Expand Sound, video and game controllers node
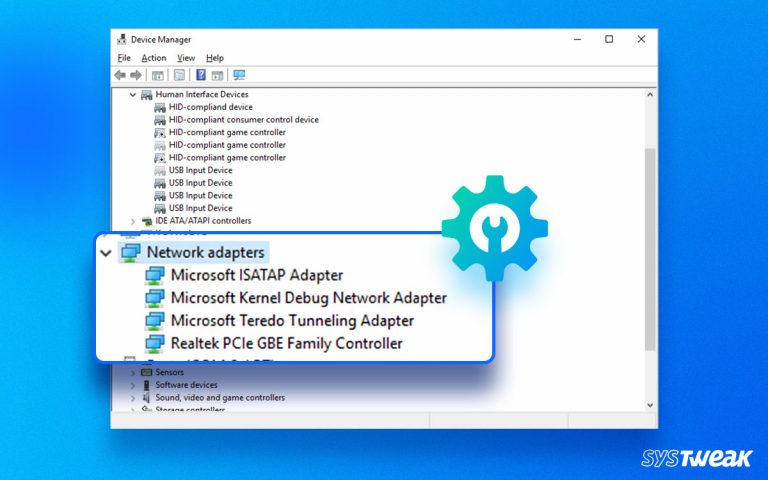This screenshot has width=768, height=480. point(133,398)
